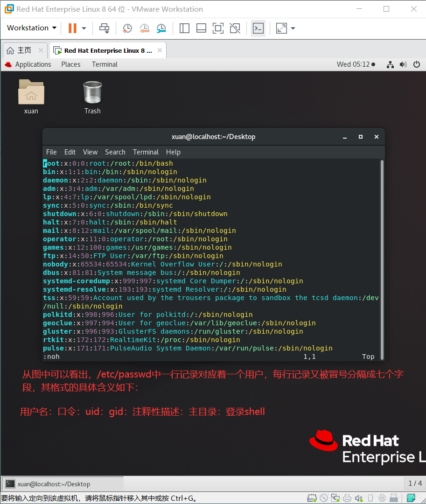Click the ':noh' vim command line
The image size is (426, 504).
51,357
